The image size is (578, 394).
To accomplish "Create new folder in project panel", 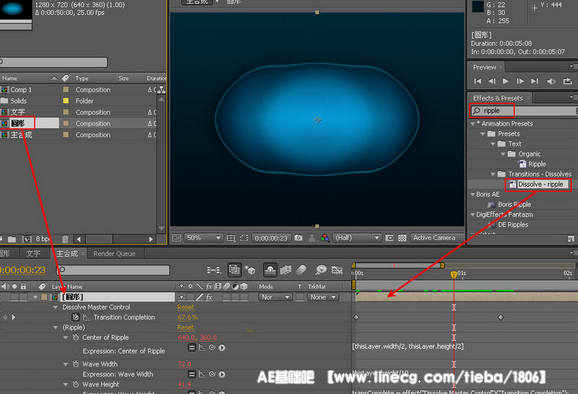I will (12, 239).
